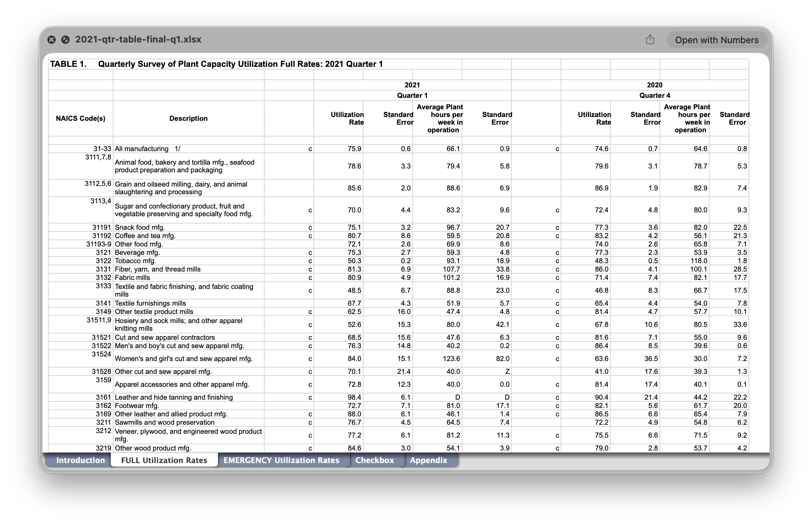This screenshot has width=812, height=525.
Task: Select the 'Quarter 4' header cell
Action: pyautogui.click(x=655, y=95)
